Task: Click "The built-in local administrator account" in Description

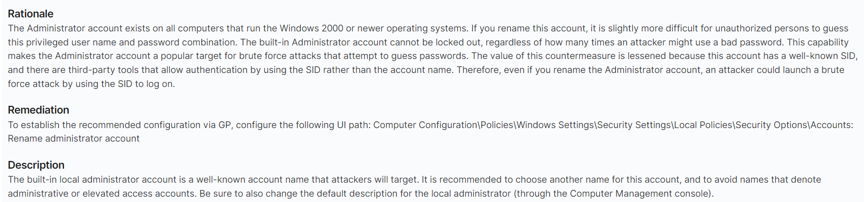Action: click(92, 180)
